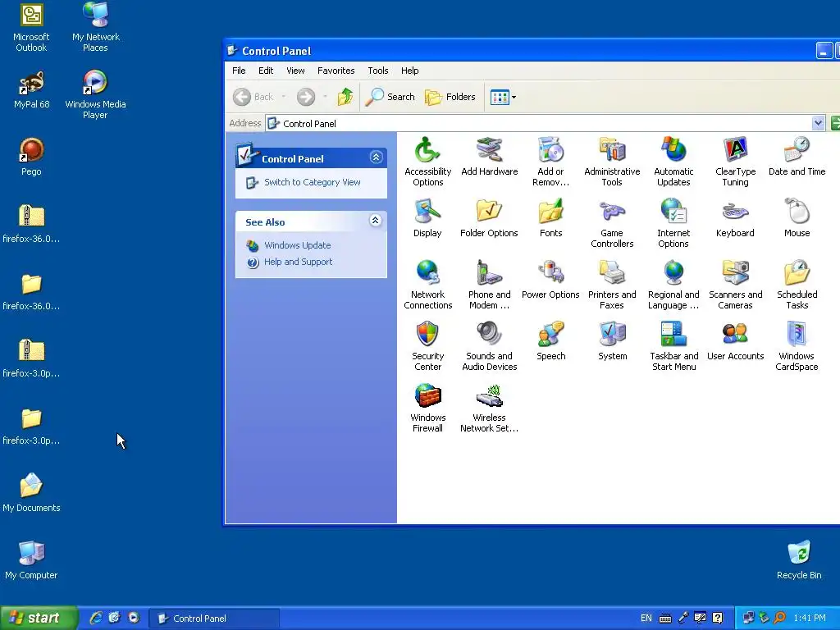This screenshot has width=840, height=630.
Task: Open Printers and Faxes icon
Action: (612, 284)
